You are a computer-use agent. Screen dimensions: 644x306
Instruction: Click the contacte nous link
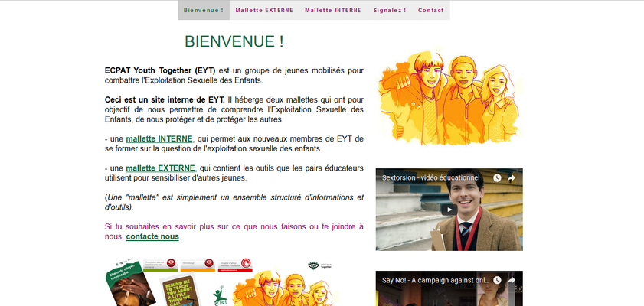tap(152, 236)
